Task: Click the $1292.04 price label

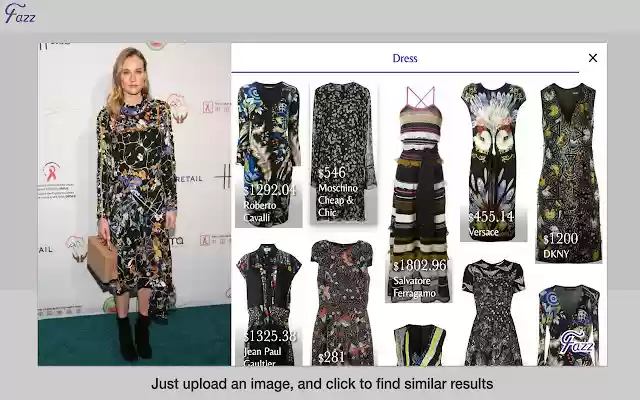Action: (x=270, y=190)
